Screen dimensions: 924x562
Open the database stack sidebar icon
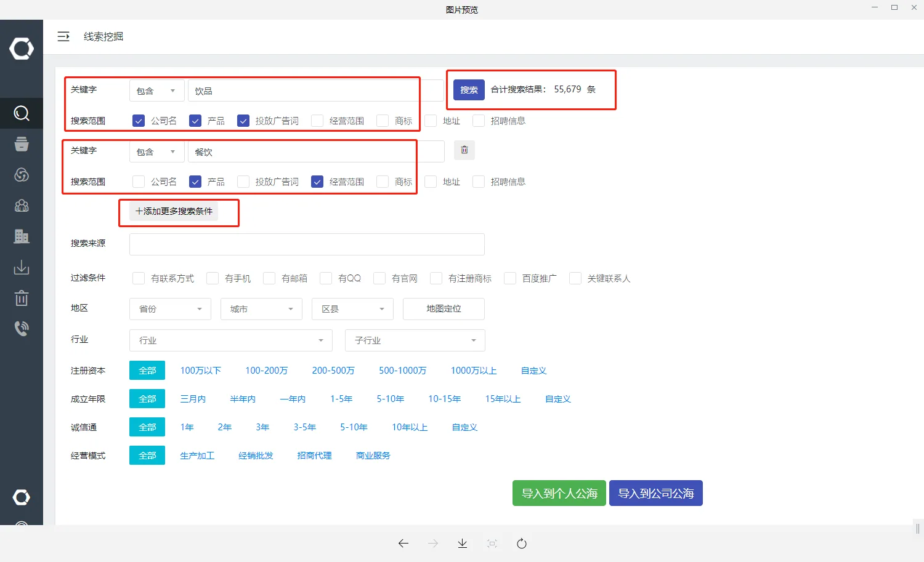[x=22, y=144]
